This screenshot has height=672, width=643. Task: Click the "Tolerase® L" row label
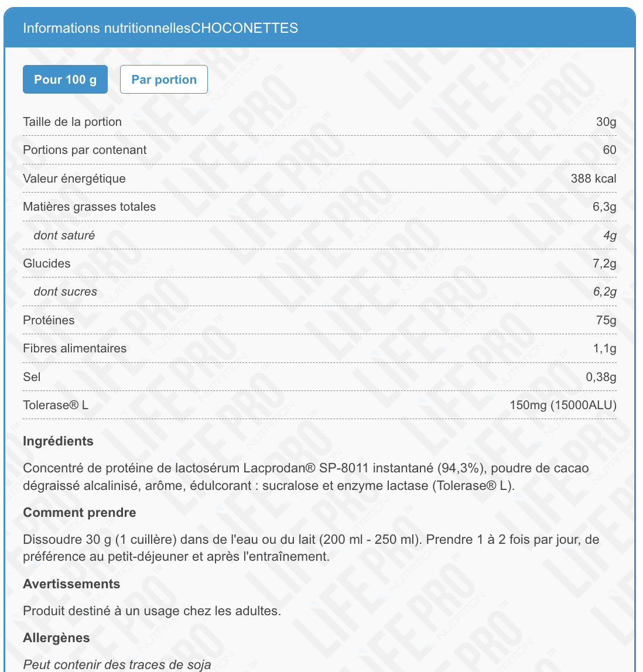(56, 405)
